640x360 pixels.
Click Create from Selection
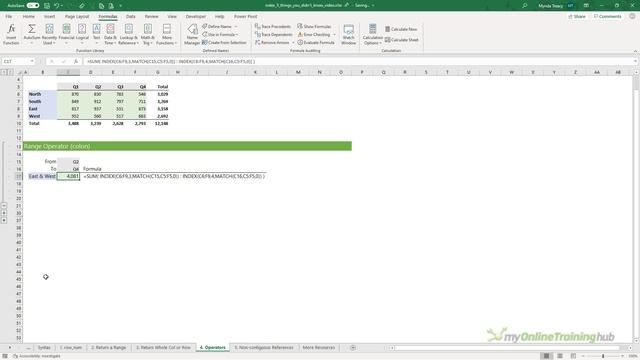pos(224,42)
